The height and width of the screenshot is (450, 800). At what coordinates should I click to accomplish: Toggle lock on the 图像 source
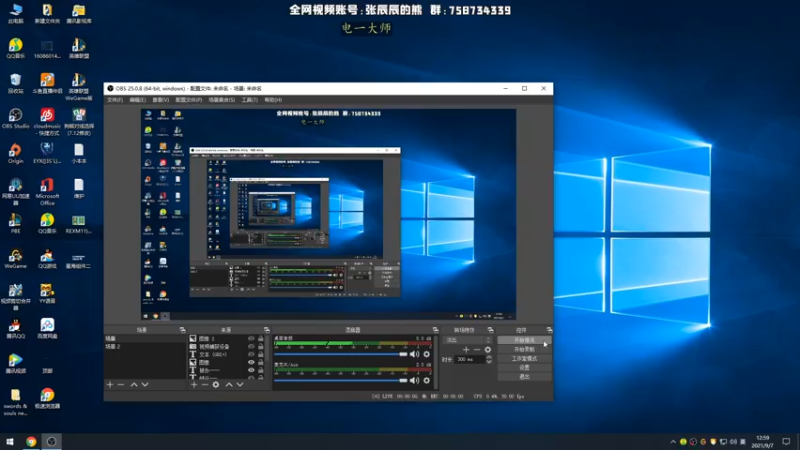pos(261,362)
